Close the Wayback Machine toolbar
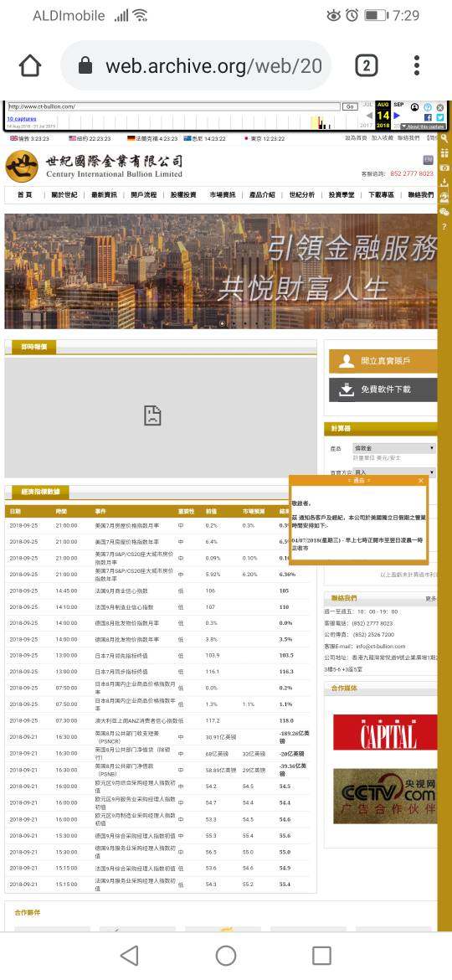The image size is (452, 980). pos(439,107)
